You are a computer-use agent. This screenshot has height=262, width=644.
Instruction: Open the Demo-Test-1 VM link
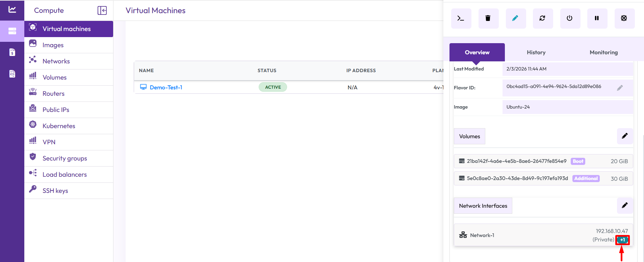click(x=166, y=87)
